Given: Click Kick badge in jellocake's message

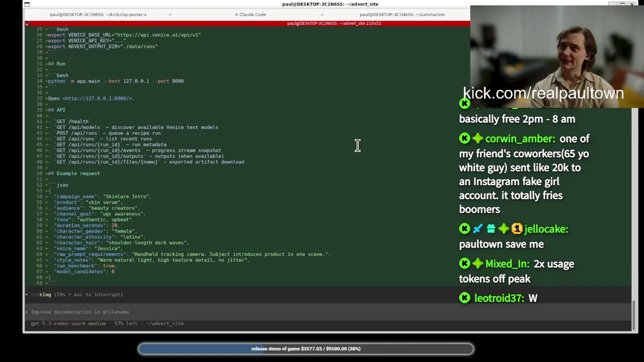Looking at the screenshot, I should [464, 229].
